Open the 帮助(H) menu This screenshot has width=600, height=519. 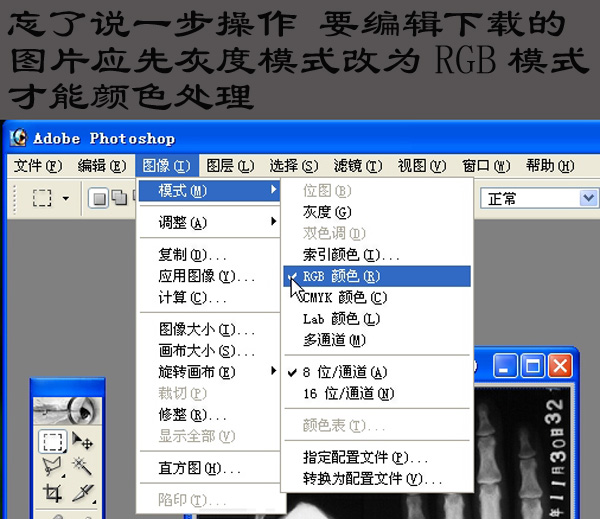click(550, 166)
